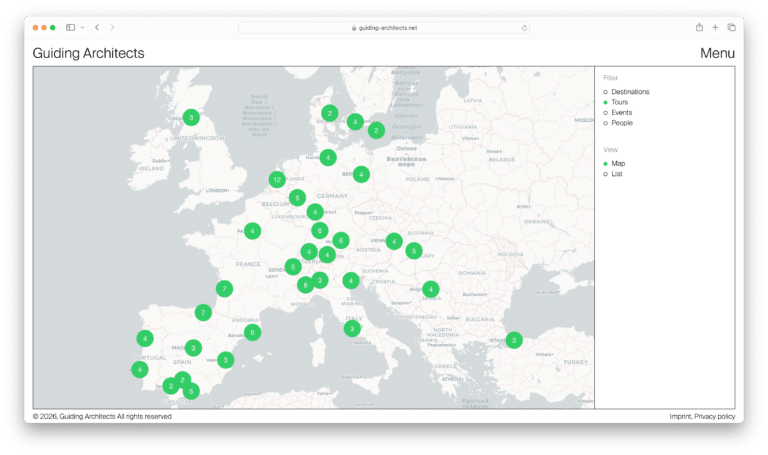This screenshot has height=455, width=768.
Task: Open the Imprint link
Action: [680, 416]
